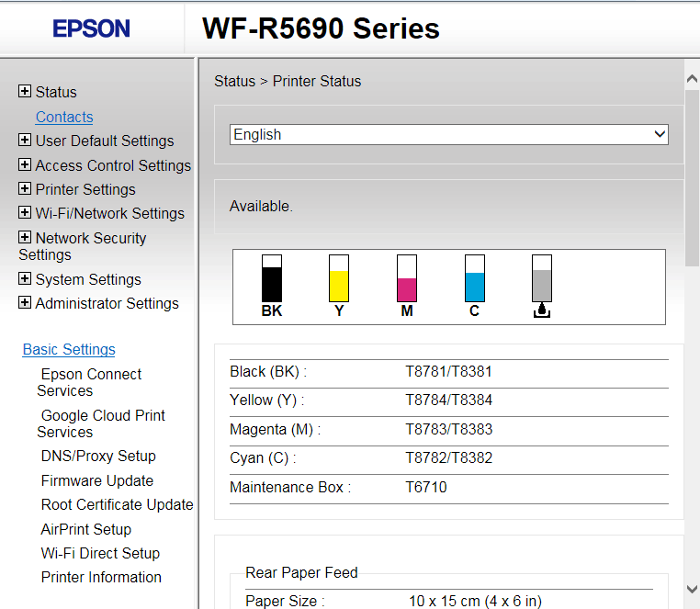
Task: Open Root Certificate Update
Action: [117, 504]
